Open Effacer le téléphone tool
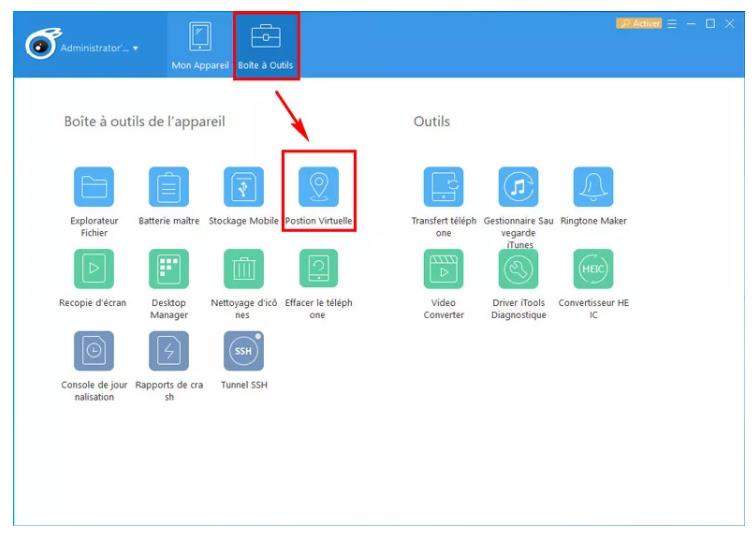The image size is (753, 536). coord(318,269)
